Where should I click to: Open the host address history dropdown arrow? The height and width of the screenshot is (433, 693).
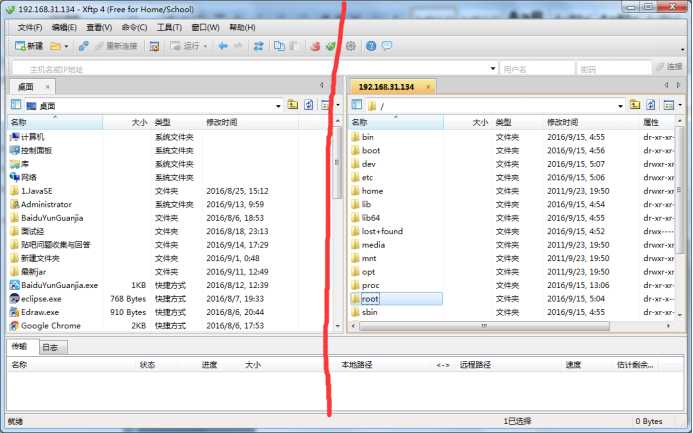[493, 69]
